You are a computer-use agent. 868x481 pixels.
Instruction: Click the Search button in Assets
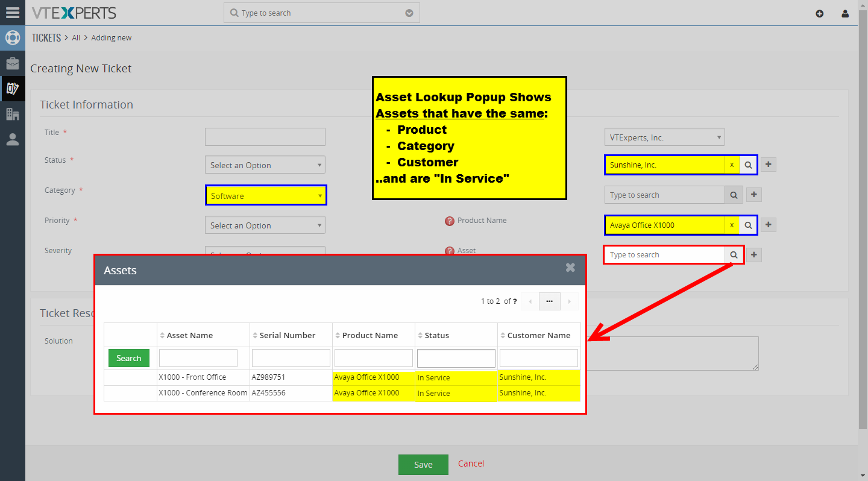[129, 358]
